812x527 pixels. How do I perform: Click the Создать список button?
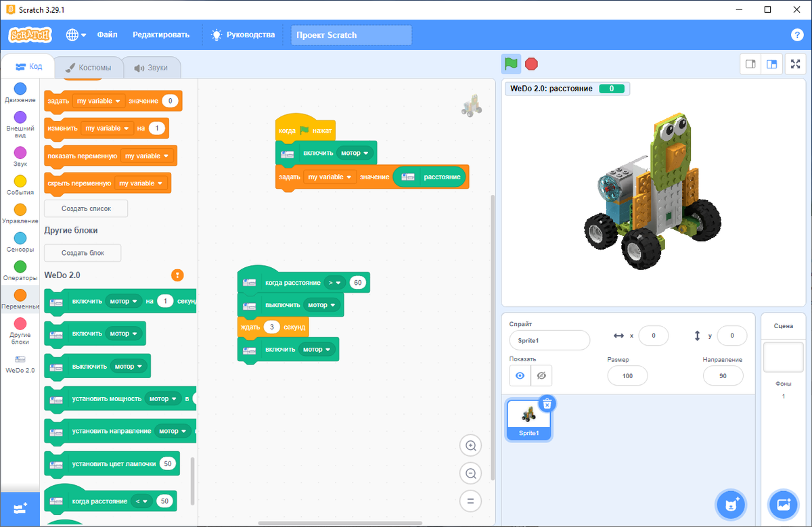pyautogui.click(x=86, y=208)
